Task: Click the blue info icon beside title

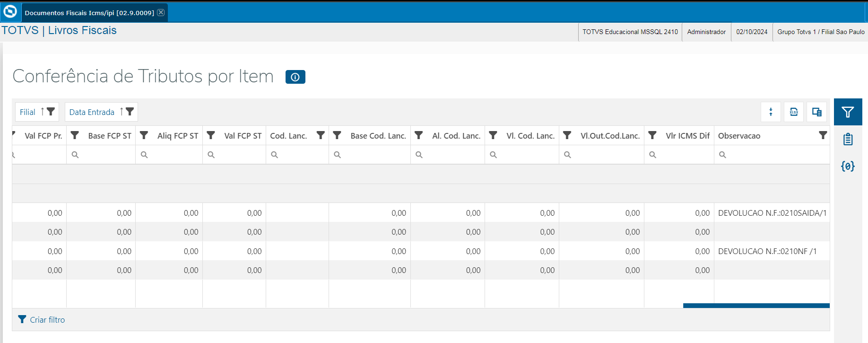Action: coord(295,77)
